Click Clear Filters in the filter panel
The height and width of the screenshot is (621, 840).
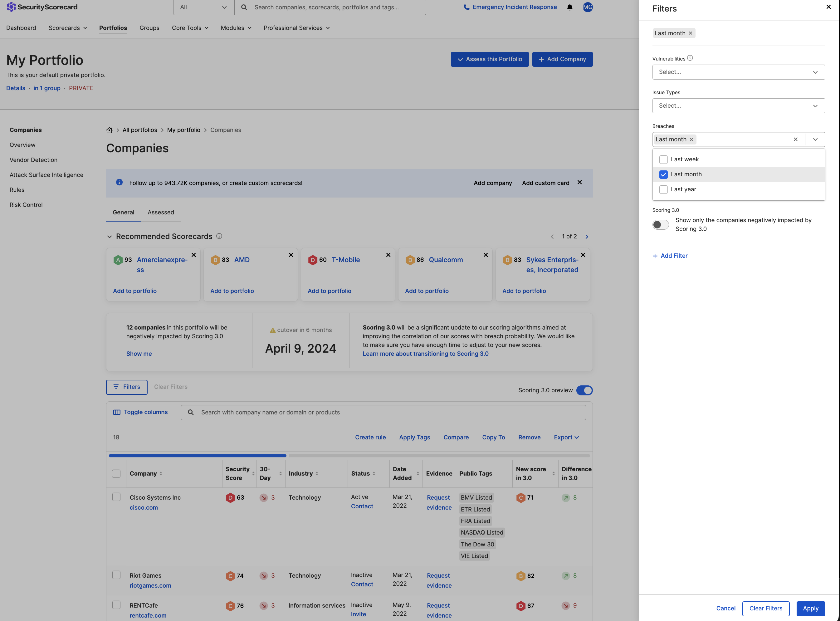coord(766,608)
